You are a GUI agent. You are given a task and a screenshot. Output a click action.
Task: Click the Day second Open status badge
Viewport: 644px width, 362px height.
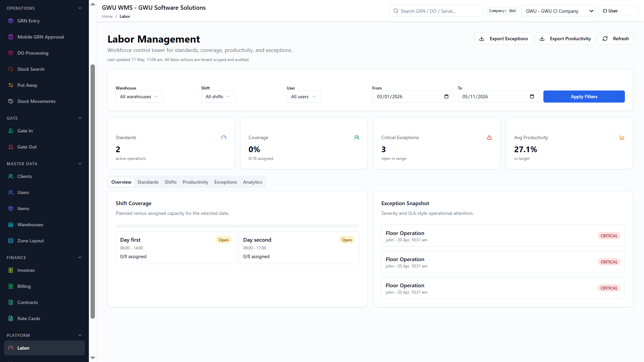click(347, 240)
